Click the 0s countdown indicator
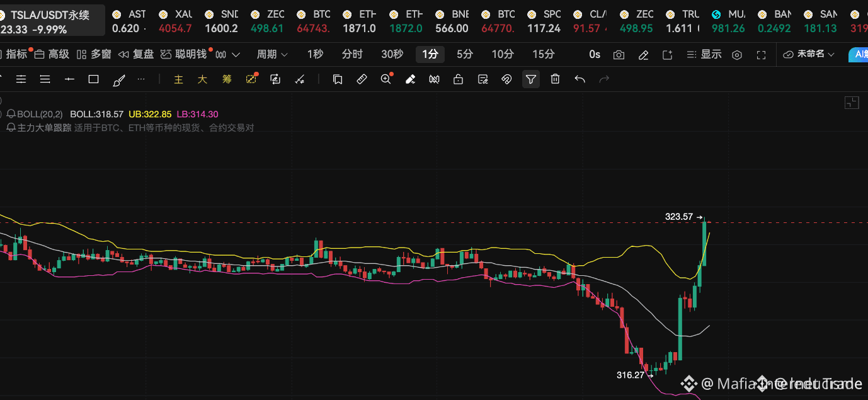 click(x=595, y=55)
